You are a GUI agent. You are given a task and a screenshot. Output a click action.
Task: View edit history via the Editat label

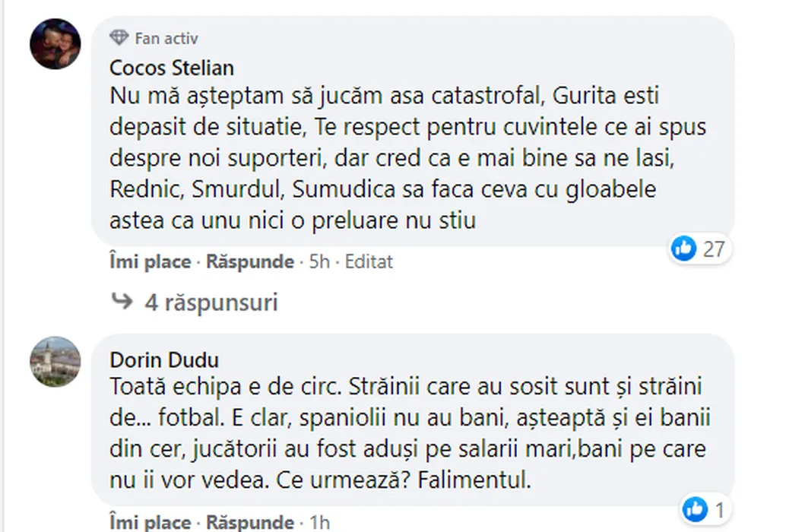coord(369,262)
